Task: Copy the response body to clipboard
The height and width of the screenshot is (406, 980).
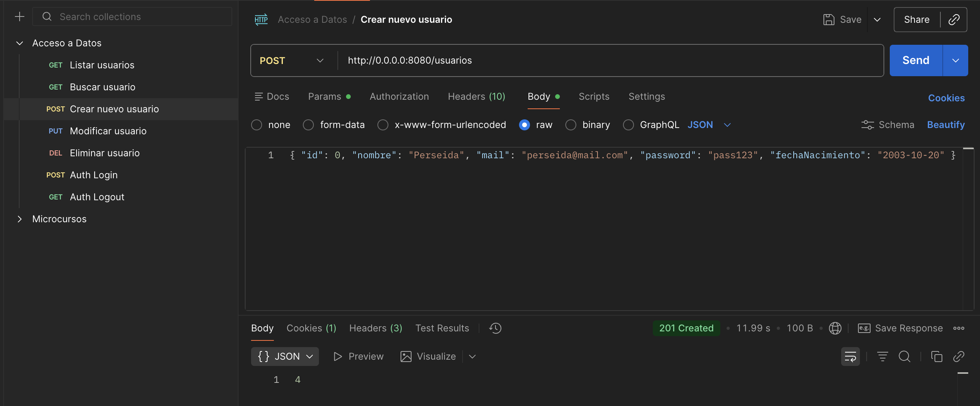Action: tap(937, 357)
